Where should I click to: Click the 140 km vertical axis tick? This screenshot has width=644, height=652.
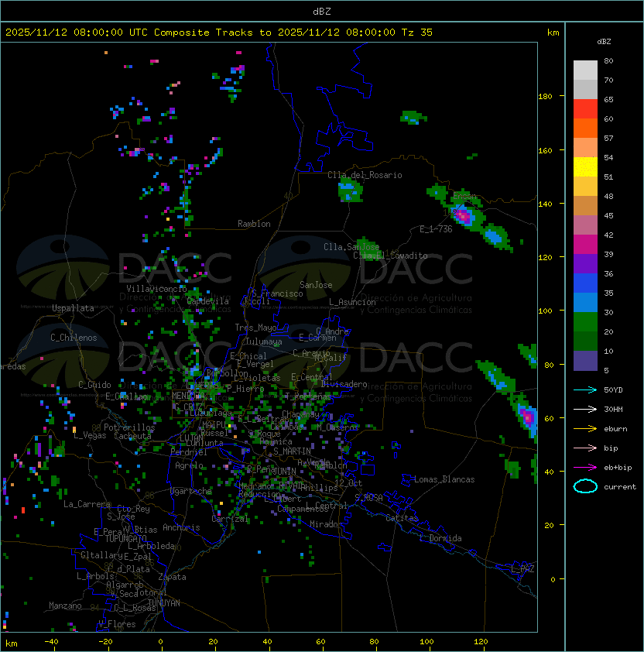tap(545, 204)
